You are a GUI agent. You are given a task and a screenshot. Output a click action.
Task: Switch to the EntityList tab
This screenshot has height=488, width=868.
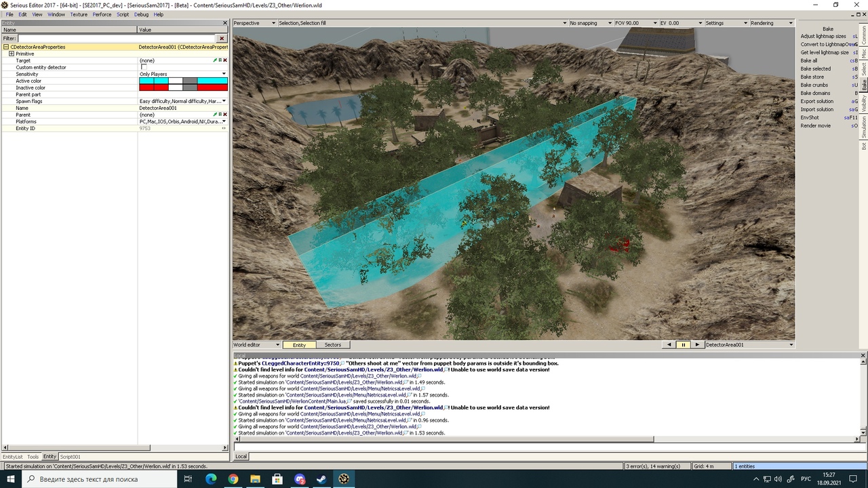point(13,457)
